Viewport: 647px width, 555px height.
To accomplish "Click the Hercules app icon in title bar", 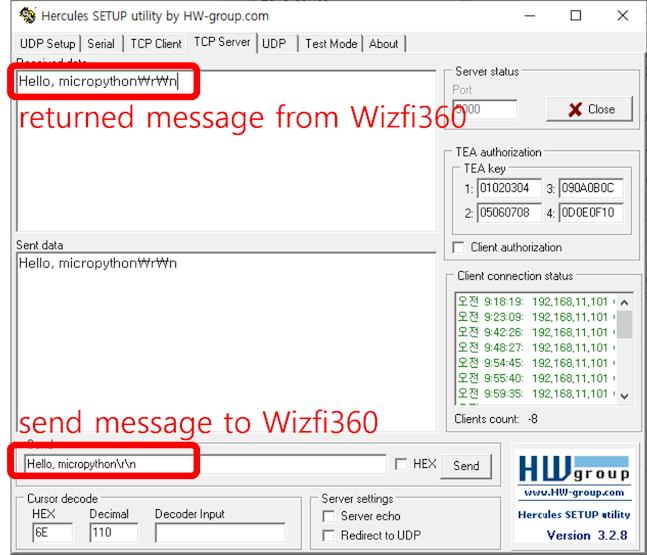I will point(27,16).
